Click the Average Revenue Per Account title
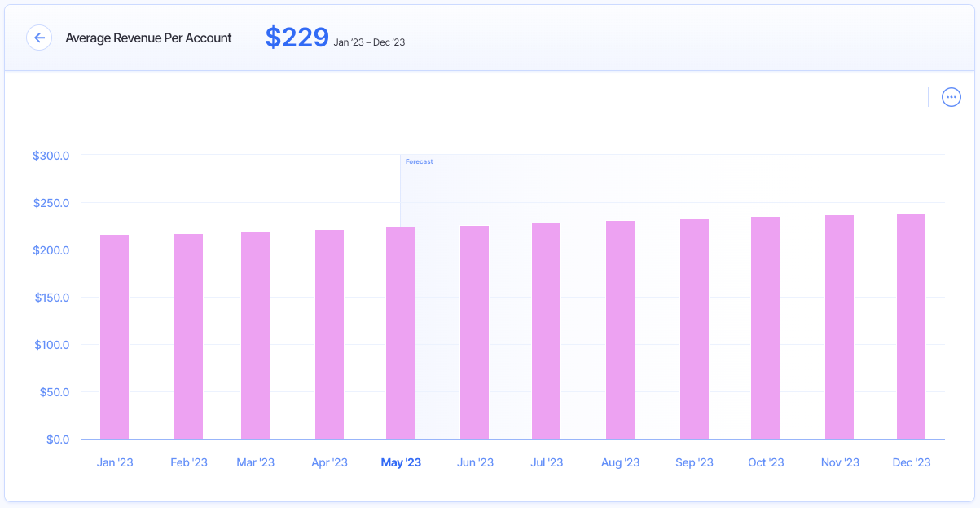Screen dimensions: 980x508 click(x=148, y=38)
